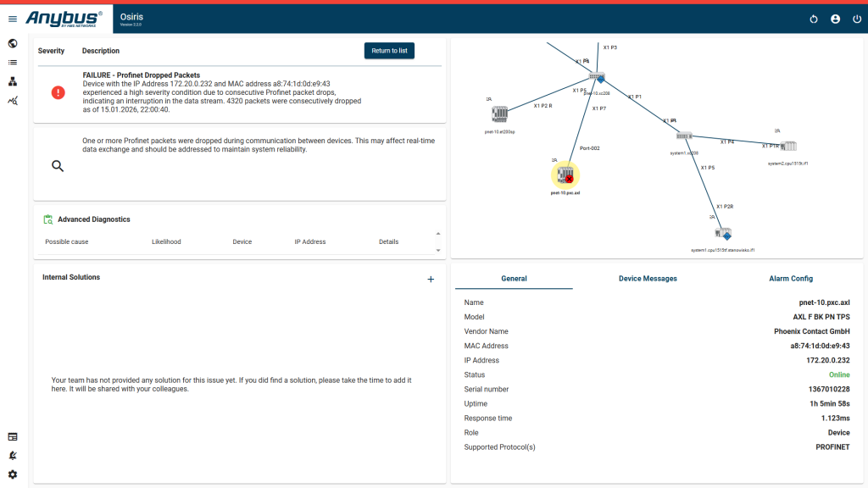The image size is (868, 488).
Task: Click the X1 P2R port label
Action: 725,207
